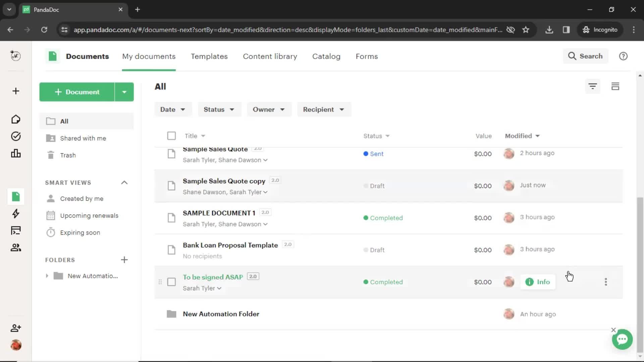
Task: Open a new browser tab
Action: point(138,9)
